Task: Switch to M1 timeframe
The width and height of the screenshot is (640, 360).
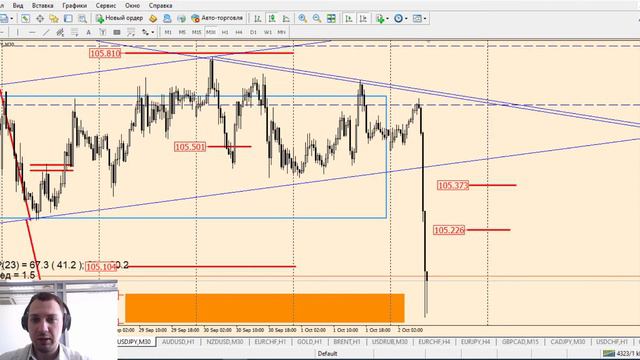Action: [168, 32]
